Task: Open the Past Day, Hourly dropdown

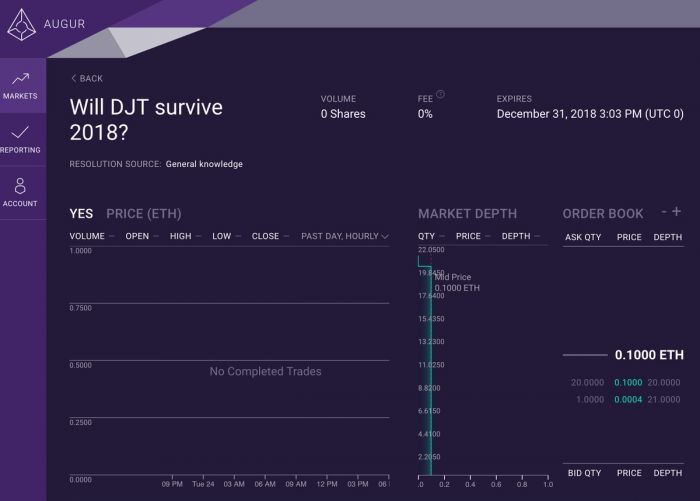Action: coord(345,236)
